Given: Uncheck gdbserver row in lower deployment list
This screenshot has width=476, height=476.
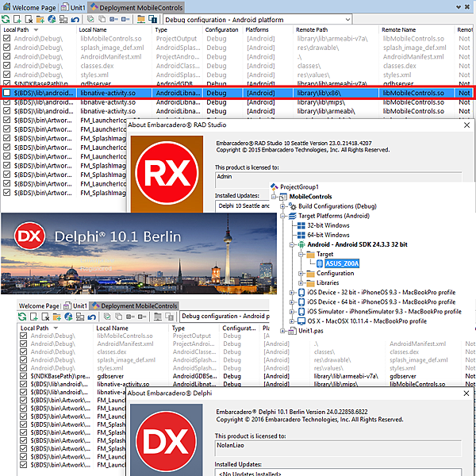Looking at the screenshot, I should (23, 376).
